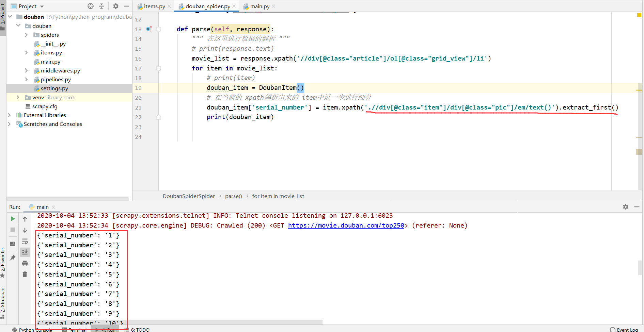Open Project panel settings gear
644x332 pixels.
(x=116, y=6)
